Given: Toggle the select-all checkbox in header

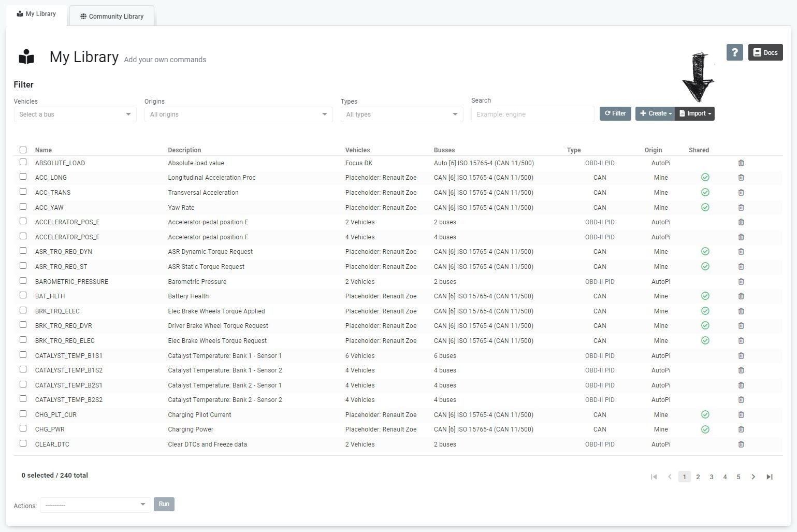Looking at the screenshot, I should click(x=23, y=150).
